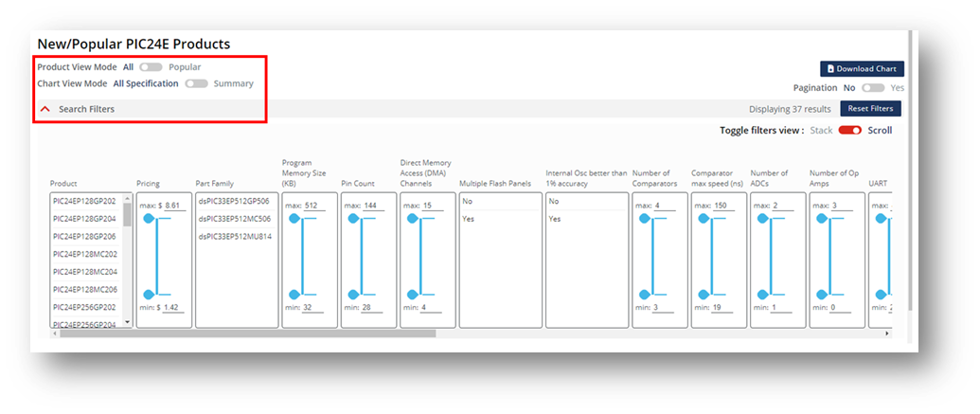Click the Product list scroll down arrow

(x=127, y=323)
